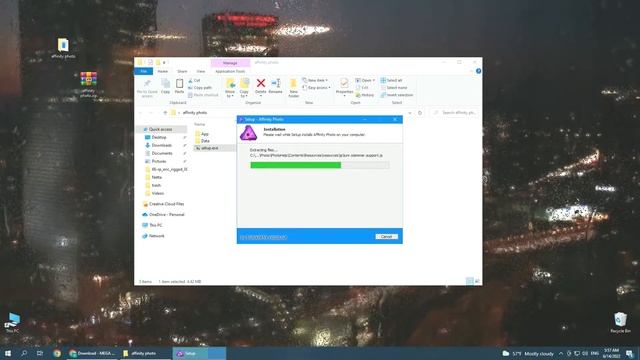Click Select all in the ribbon
The height and width of the screenshot is (360, 640).
[x=391, y=80]
